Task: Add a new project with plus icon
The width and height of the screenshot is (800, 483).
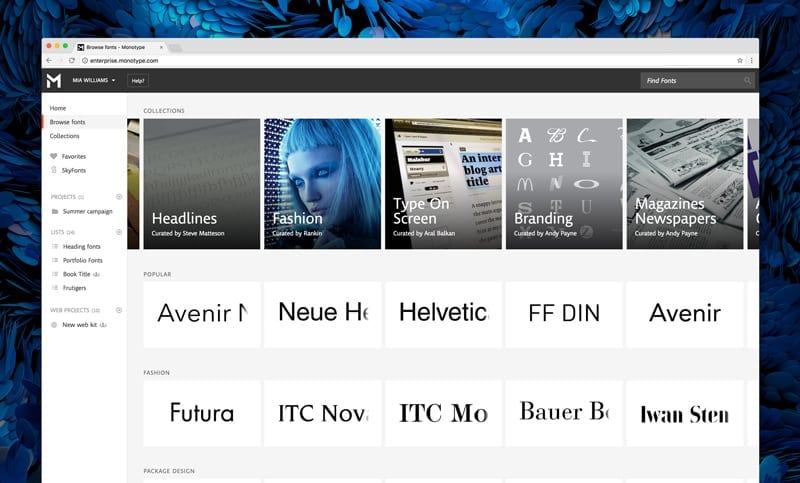Action: pos(119,197)
